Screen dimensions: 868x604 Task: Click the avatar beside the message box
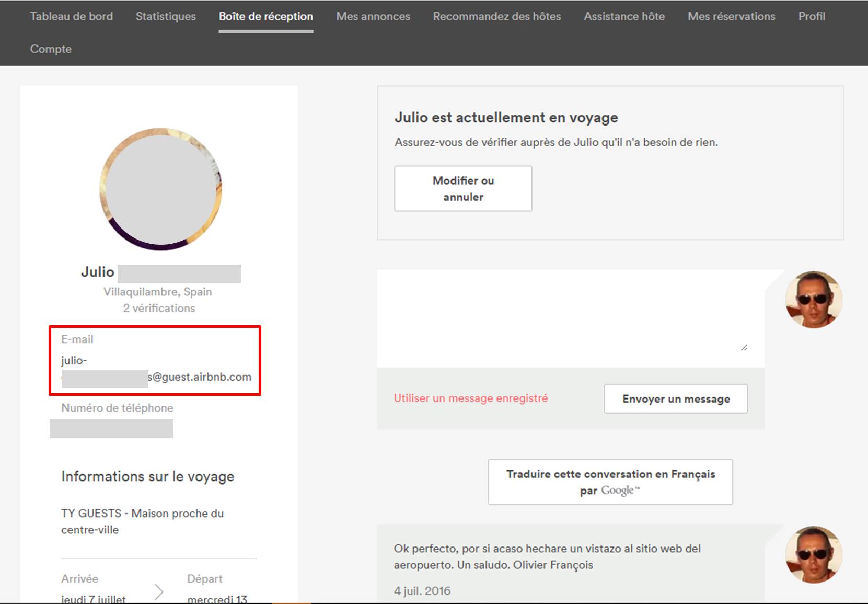[813, 299]
